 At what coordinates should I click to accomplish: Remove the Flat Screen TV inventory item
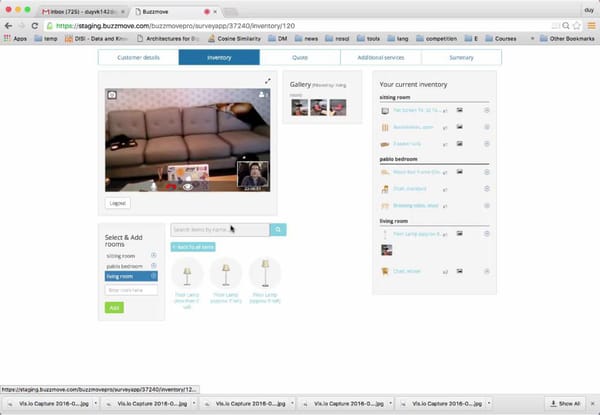(x=487, y=110)
